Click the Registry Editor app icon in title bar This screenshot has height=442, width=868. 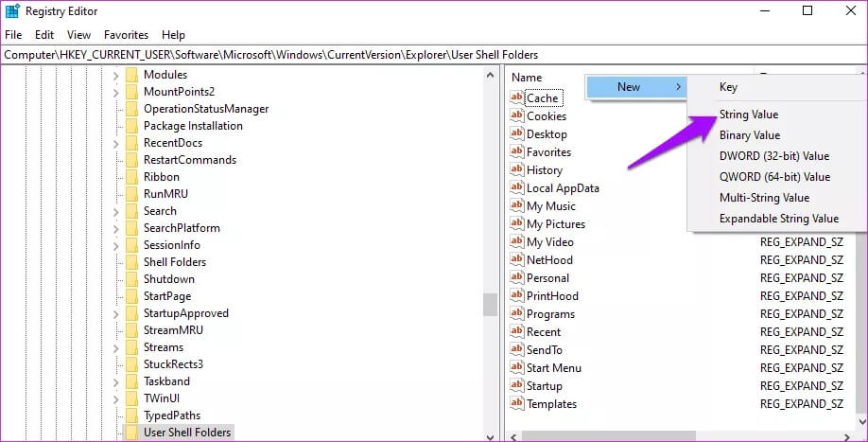coord(11,11)
